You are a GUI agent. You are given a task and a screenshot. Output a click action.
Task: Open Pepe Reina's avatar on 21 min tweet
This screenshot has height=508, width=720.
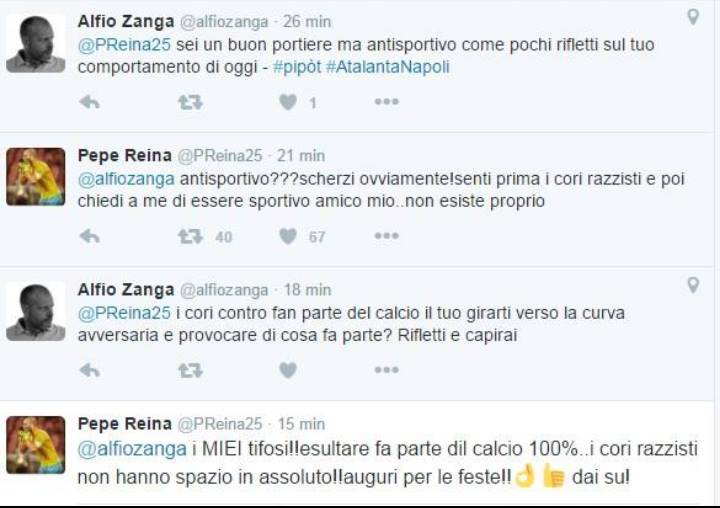click(35, 177)
